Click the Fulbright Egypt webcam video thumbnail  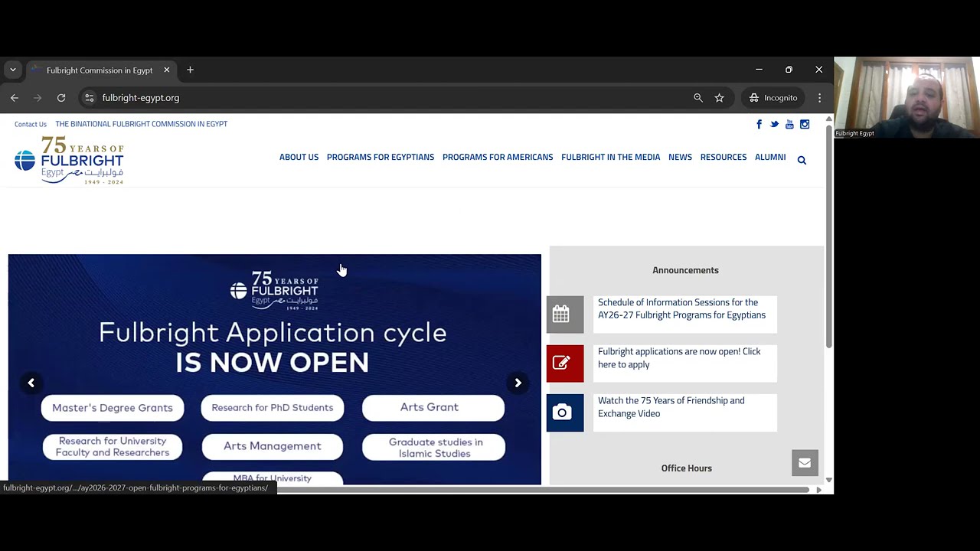pyautogui.click(x=906, y=97)
